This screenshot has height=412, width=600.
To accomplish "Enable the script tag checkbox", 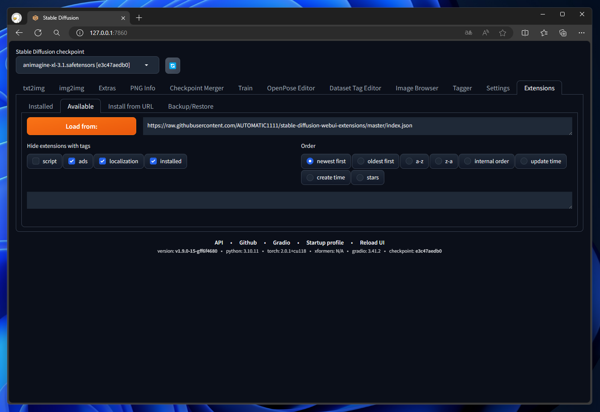I will tap(36, 161).
